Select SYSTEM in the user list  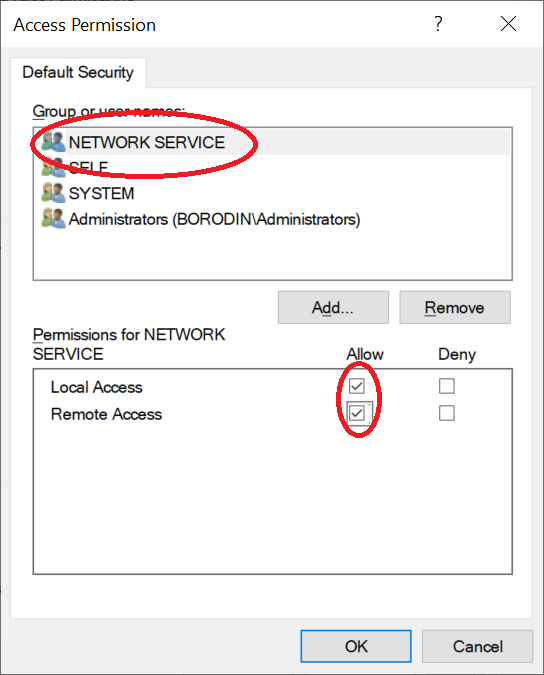[x=272, y=193]
